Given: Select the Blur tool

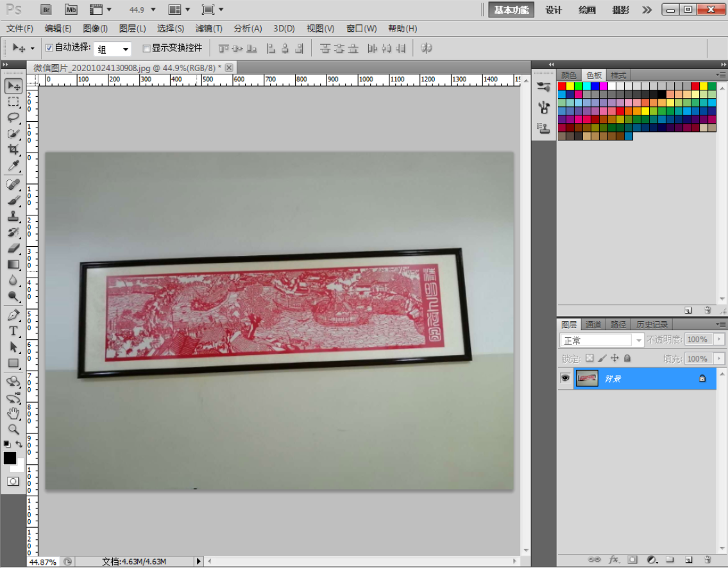Looking at the screenshot, I should click(13, 280).
